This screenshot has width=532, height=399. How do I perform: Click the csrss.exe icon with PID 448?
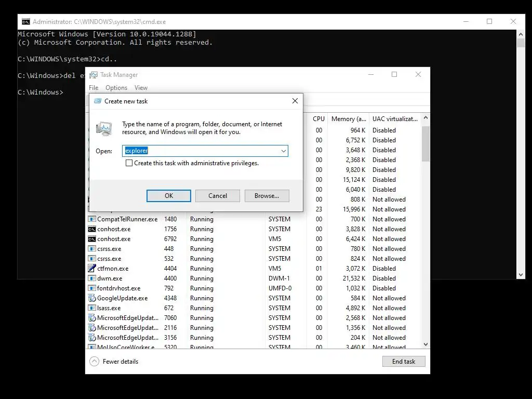[91, 249]
